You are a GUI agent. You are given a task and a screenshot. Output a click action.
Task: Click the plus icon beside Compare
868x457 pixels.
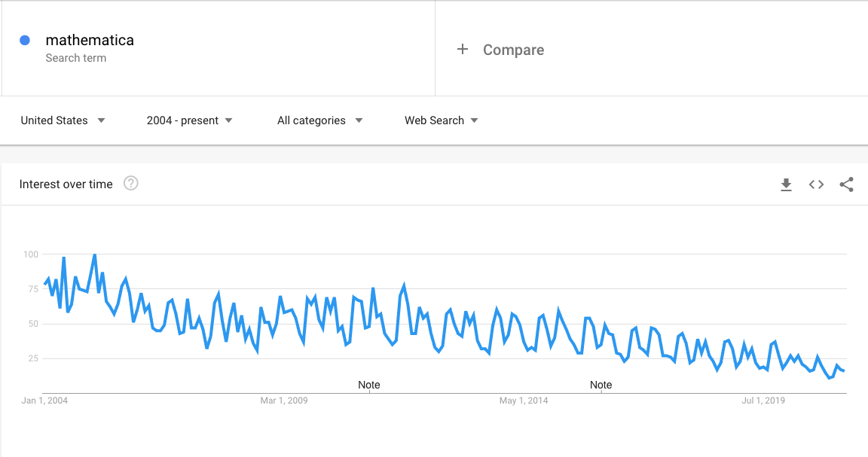462,49
